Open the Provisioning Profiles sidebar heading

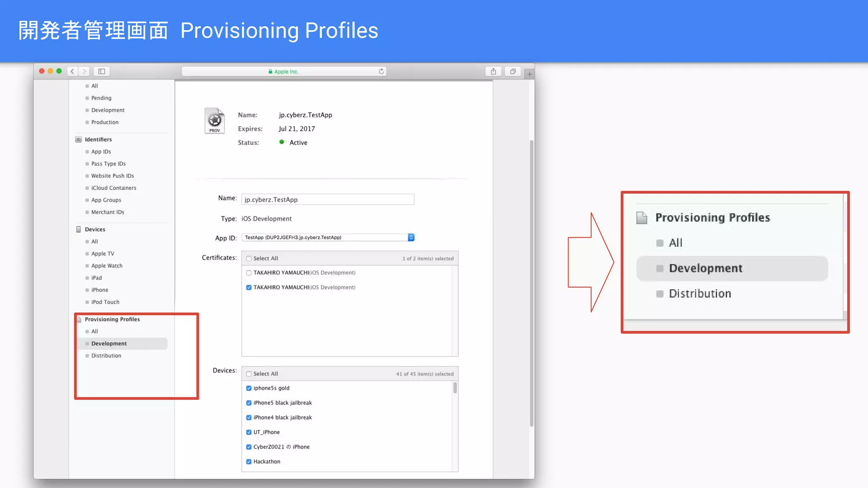[112, 319]
